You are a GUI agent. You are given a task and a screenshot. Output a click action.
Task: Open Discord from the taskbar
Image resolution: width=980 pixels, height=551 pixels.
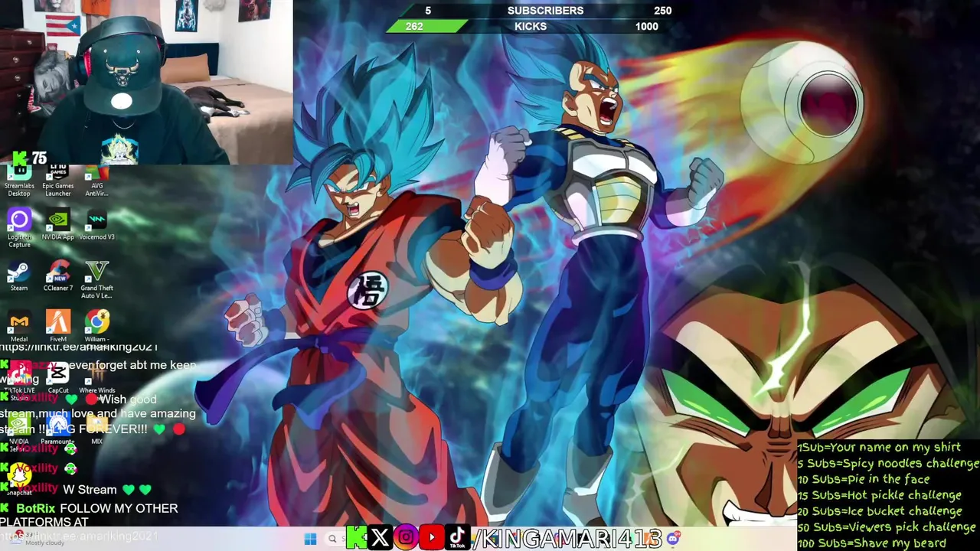click(x=672, y=539)
